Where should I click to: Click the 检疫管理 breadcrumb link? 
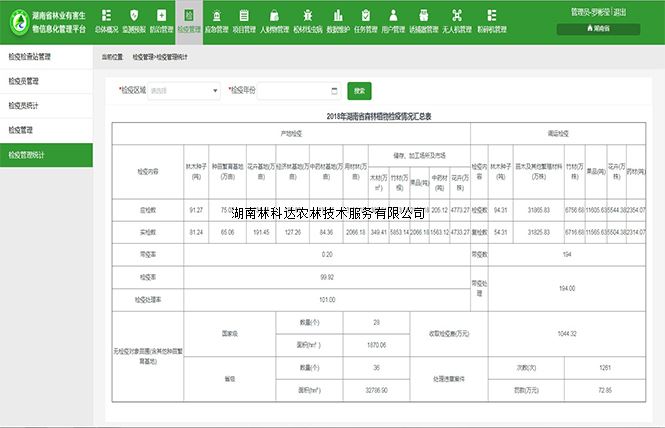(144, 58)
